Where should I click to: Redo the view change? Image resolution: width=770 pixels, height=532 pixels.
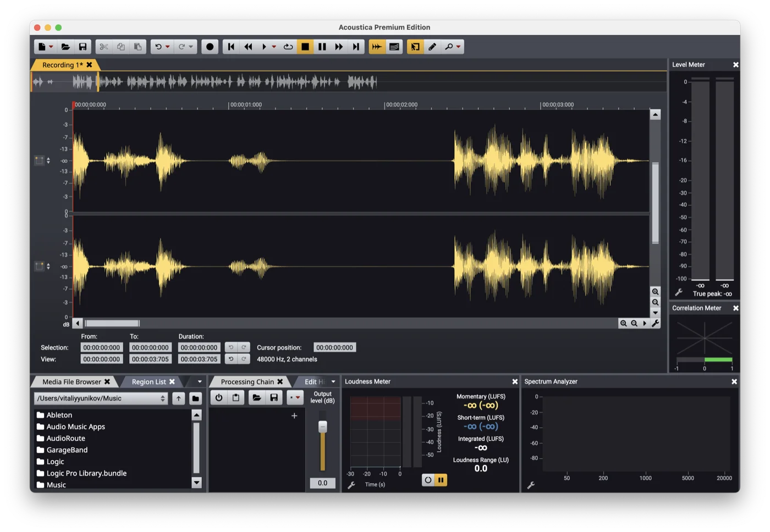[244, 359]
